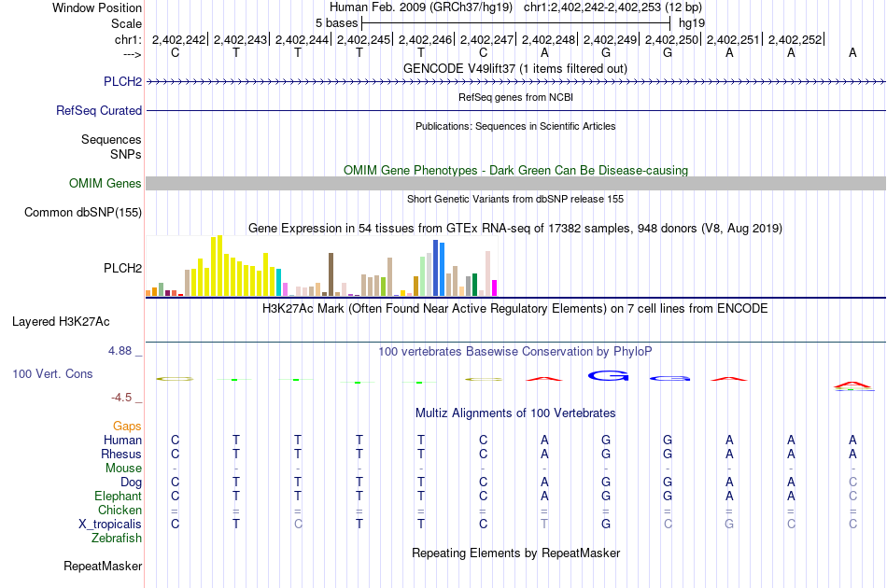Click the 4.88 conservation scale maximum
Screen dimensions: 887x588
(x=120, y=351)
